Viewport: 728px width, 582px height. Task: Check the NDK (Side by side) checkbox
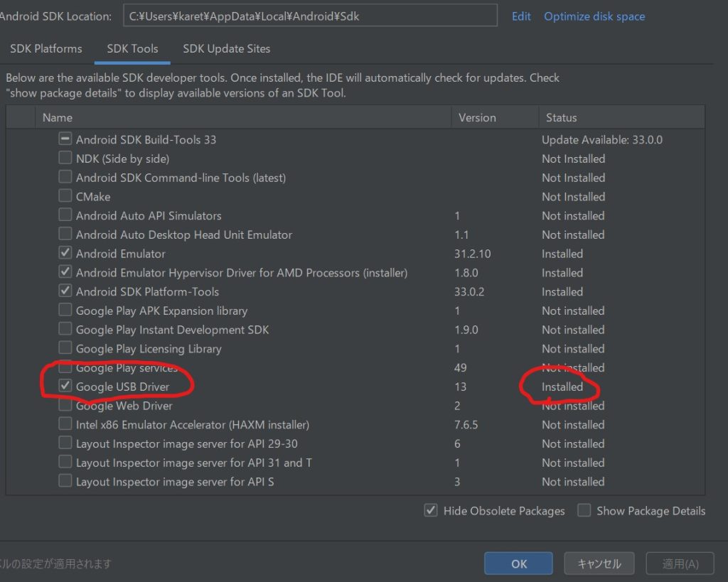(x=65, y=158)
